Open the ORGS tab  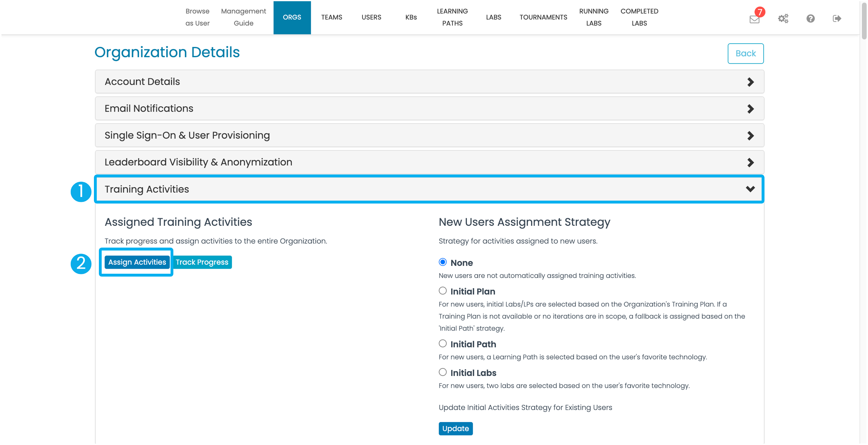[x=292, y=17]
